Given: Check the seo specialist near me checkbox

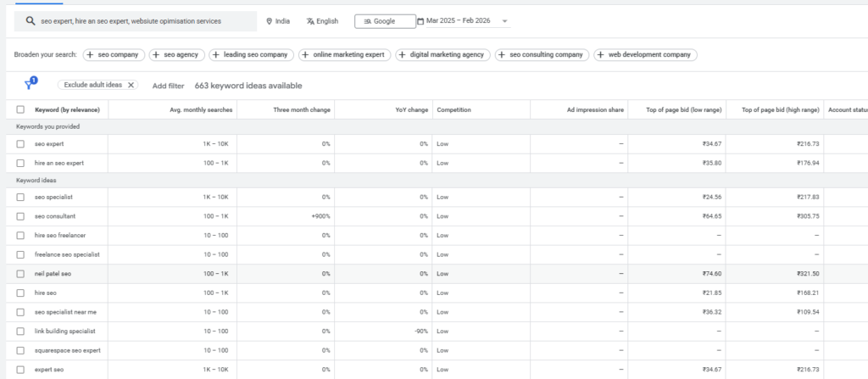Looking at the screenshot, I should pos(20,313).
